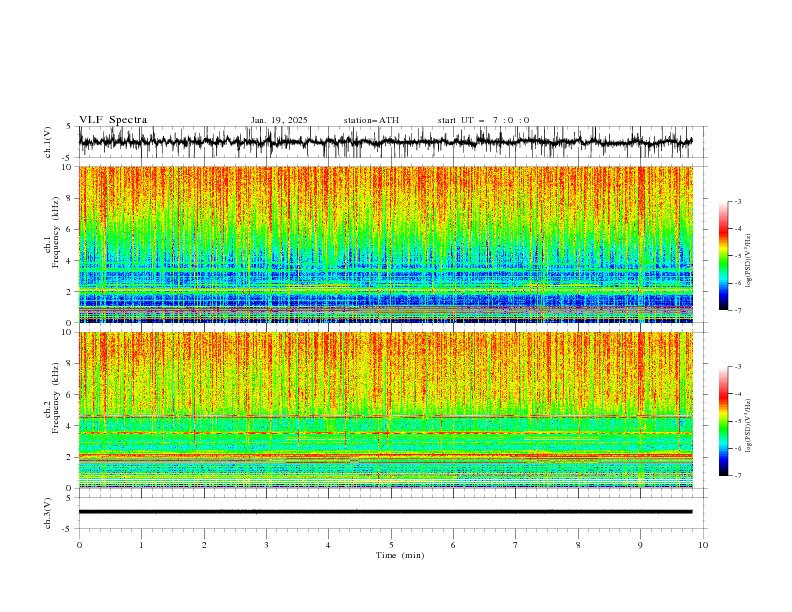Click time-axis tick label "10"
Image resolution: width=792 pixels, height=612 pixels.
[703, 545]
